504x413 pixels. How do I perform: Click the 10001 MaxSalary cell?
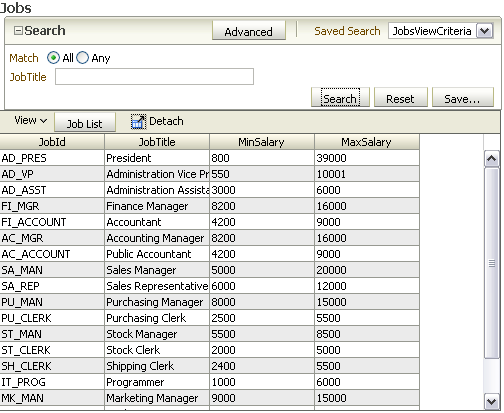point(367,174)
